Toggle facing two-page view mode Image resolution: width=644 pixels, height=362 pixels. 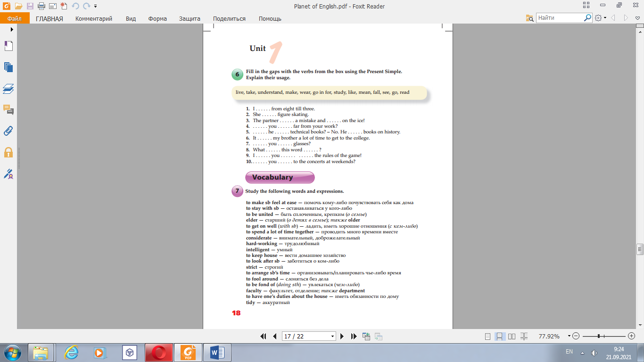[511, 337]
